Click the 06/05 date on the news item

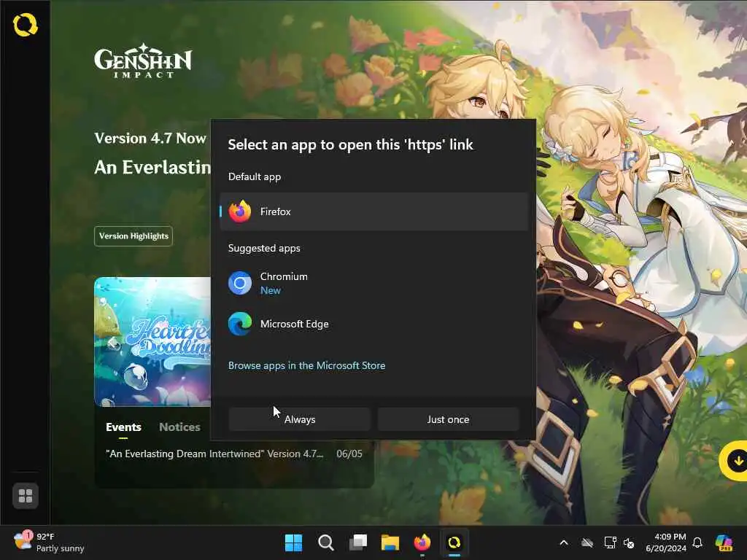pos(349,454)
